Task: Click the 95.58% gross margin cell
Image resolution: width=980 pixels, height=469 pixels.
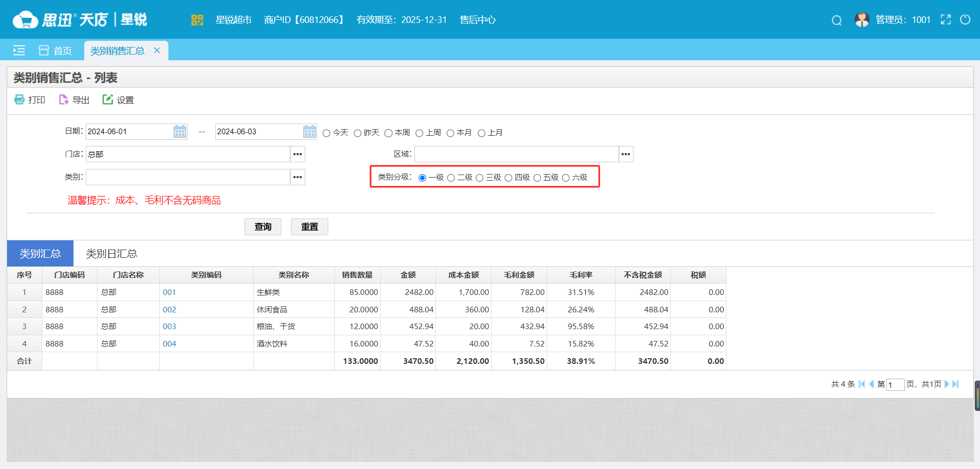Action: click(x=581, y=327)
